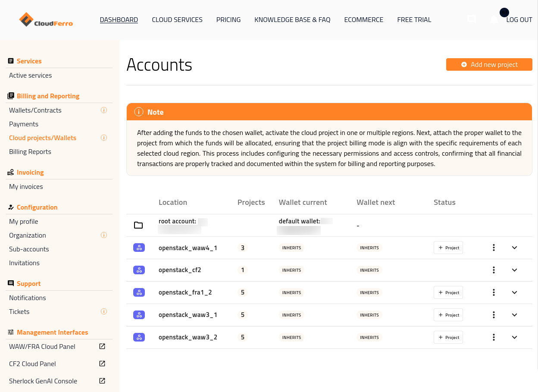The image size is (538, 392).
Task: Open the notifications bell icon
Action: (494, 20)
